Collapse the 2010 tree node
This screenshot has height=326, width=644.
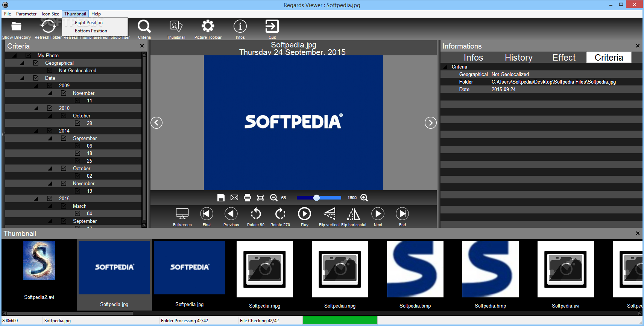click(36, 108)
